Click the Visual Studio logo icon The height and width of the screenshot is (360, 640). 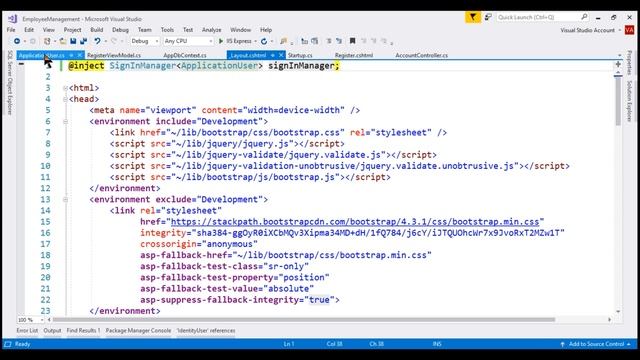pyautogui.click(x=13, y=19)
